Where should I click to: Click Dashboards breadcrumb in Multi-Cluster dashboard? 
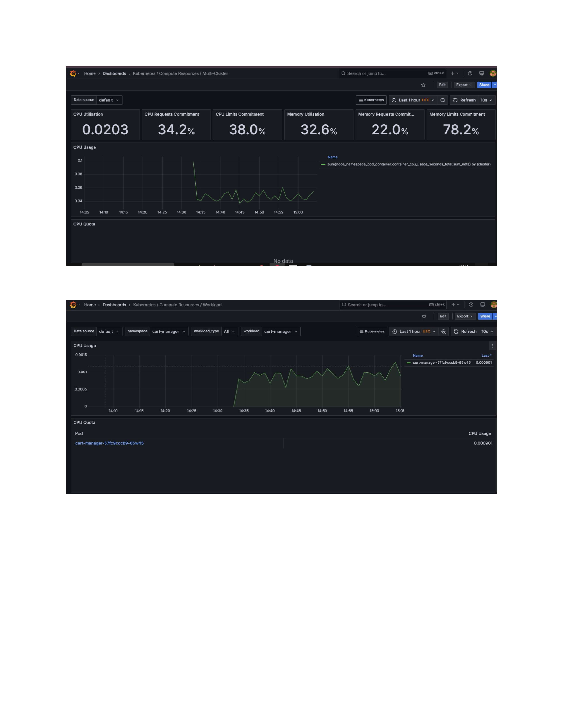pyautogui.click(x=114, y=73)
